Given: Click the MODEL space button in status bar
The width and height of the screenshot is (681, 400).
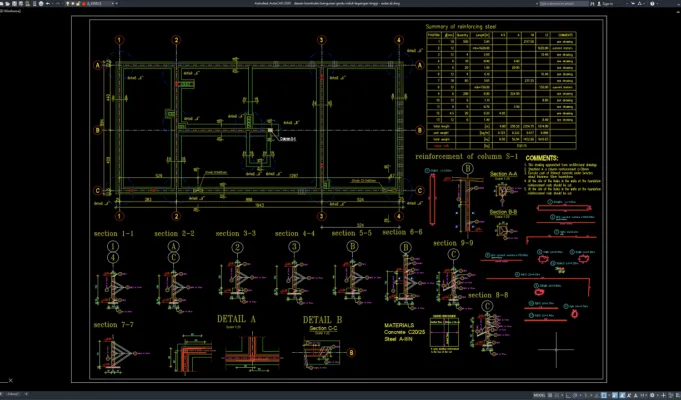Looking at the screenshot, I should (x=539, y=395).
